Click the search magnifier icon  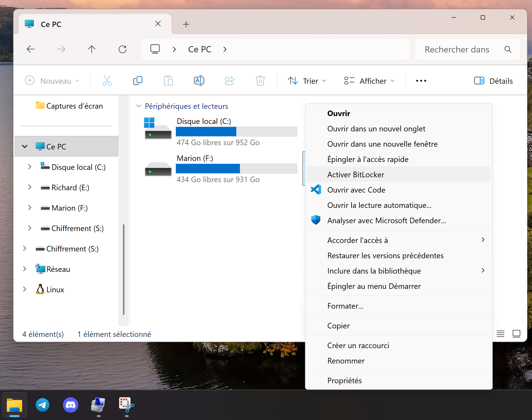[508, 50]
